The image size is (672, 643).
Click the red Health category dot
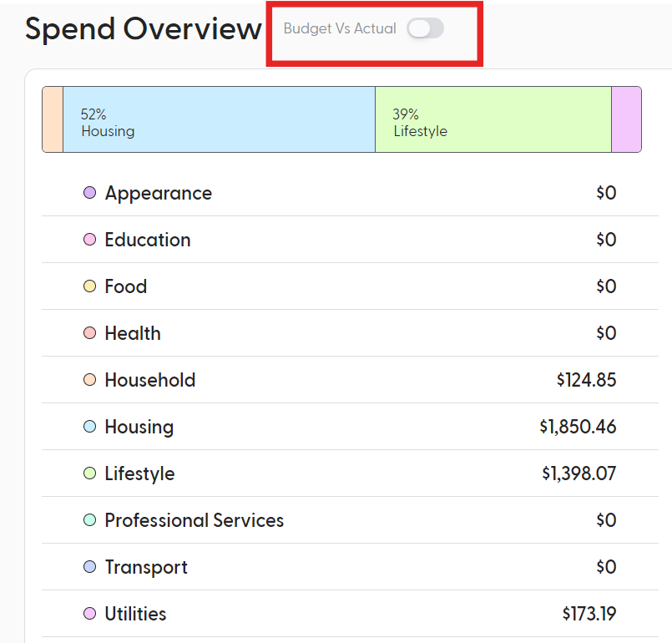pos(89,332)
